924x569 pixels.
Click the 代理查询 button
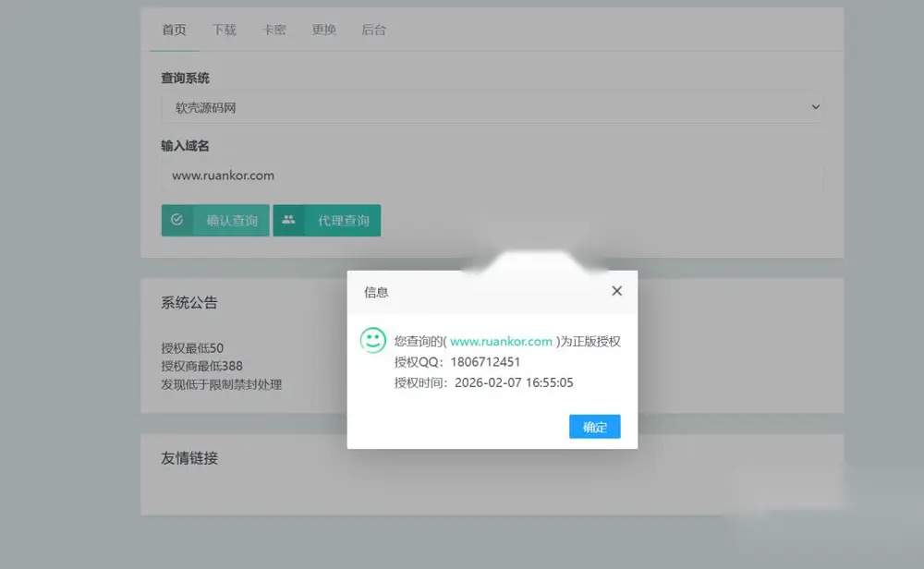point(326,220)
